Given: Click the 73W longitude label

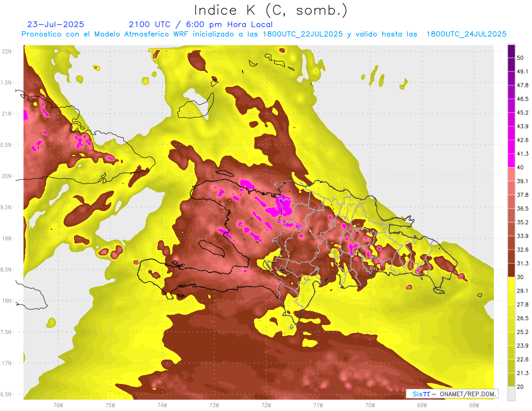Looking at the screenshot, I should click(214, 405).
